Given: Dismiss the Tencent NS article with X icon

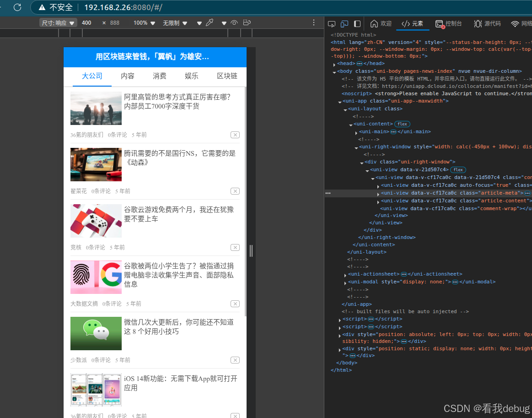Looking at the screenshot, I should coord(235,191).
